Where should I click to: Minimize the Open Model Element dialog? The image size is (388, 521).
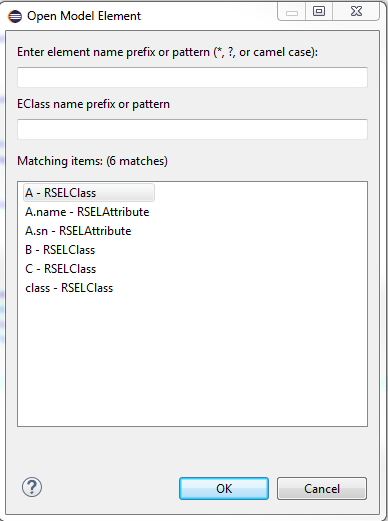pos(292,12)
